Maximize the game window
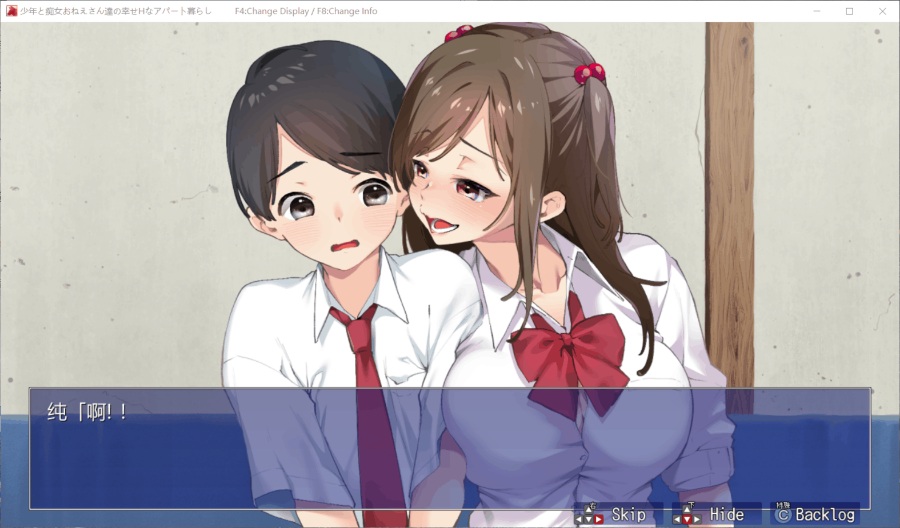 click(849, 11)
